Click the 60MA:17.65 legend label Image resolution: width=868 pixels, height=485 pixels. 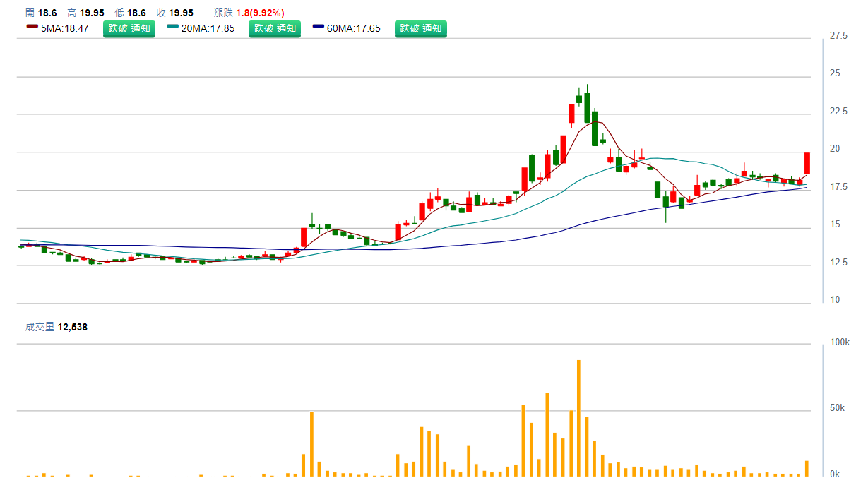tap(354, 29)
